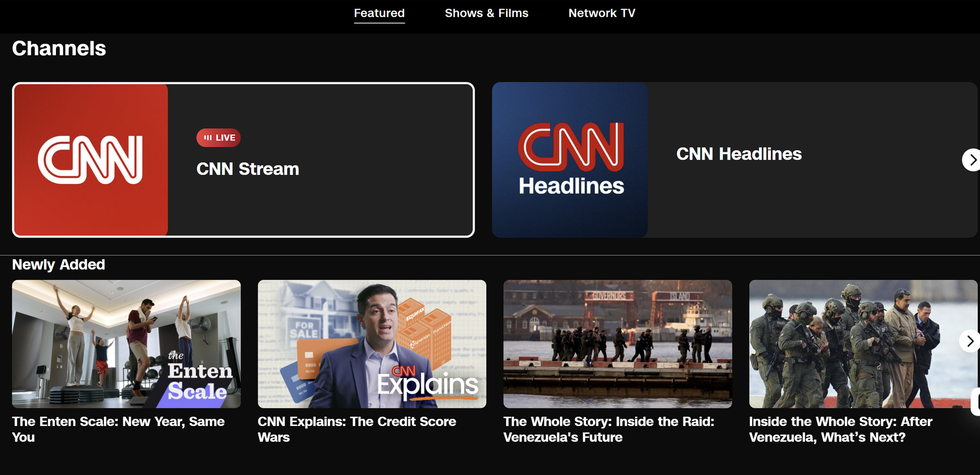Open the CNN Stream channel title
Viewport: 980px width, 475px height.
point(247,169)
